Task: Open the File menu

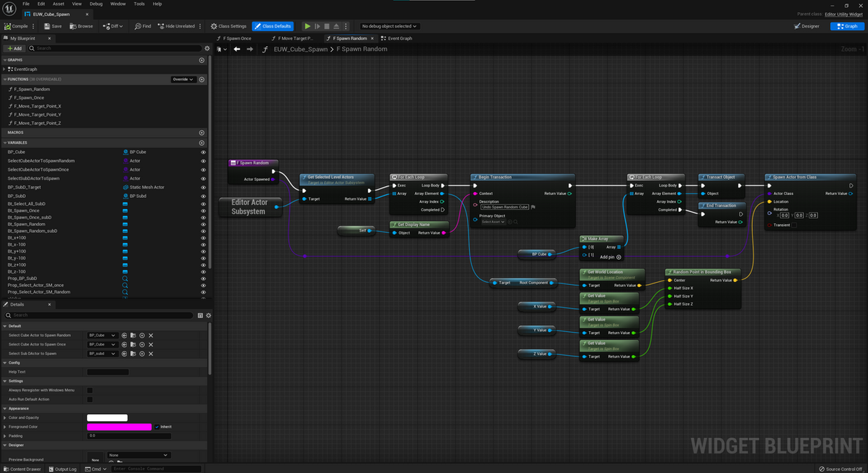Action: 26,4
